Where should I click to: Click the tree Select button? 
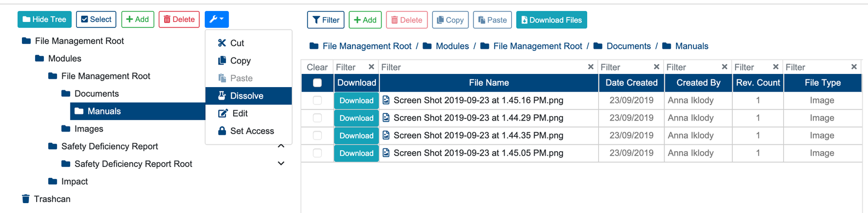[x=96, y=19]
